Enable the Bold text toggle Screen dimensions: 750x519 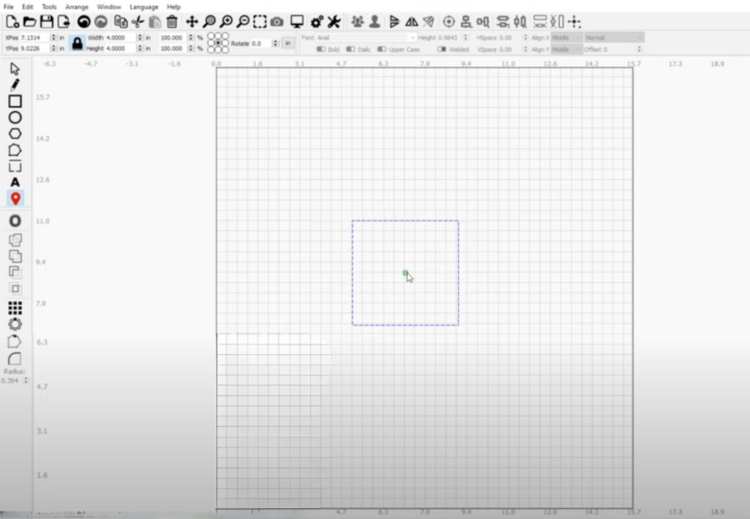(x=322, y=49)
